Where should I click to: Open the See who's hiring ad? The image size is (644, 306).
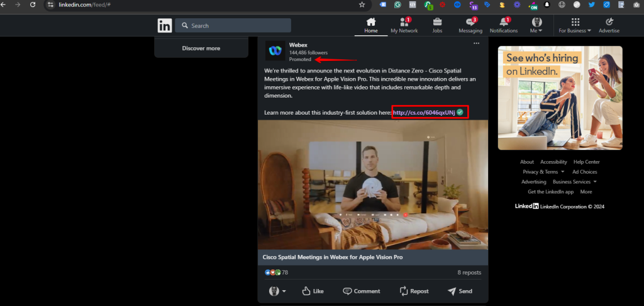(560, 98)
